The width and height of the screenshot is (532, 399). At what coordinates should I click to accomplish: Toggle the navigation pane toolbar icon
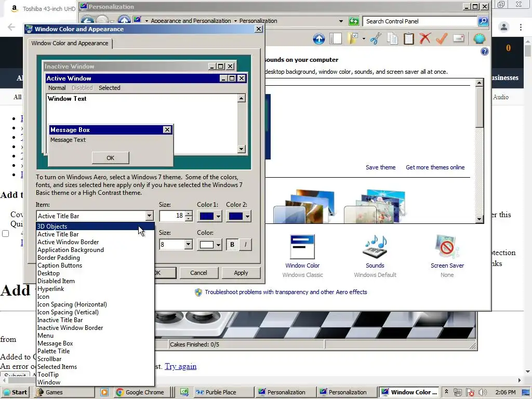336,38
